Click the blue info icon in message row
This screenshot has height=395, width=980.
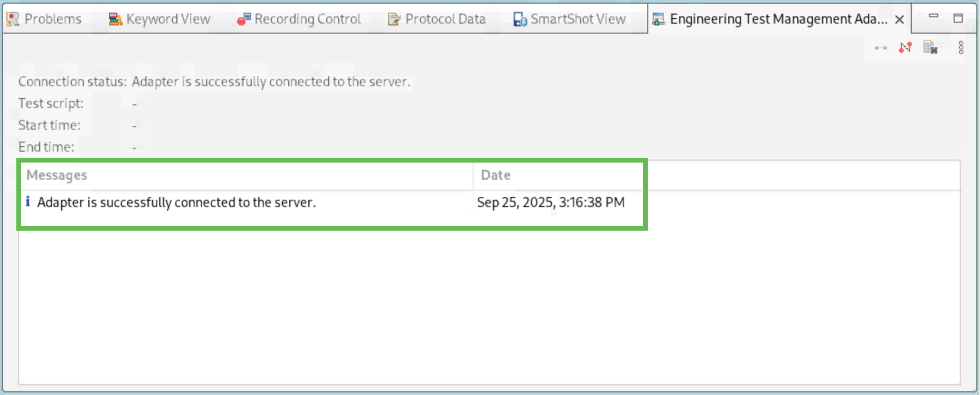pos(28,201)
